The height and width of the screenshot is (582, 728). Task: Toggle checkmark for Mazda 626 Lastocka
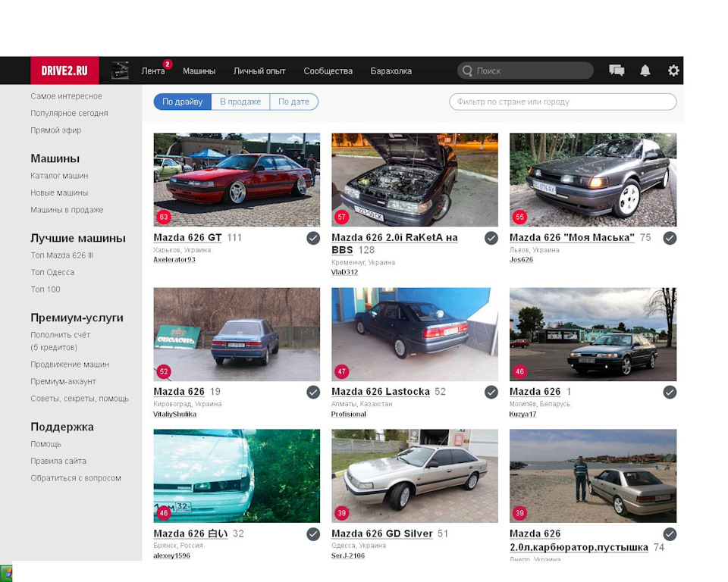point(491,393)
